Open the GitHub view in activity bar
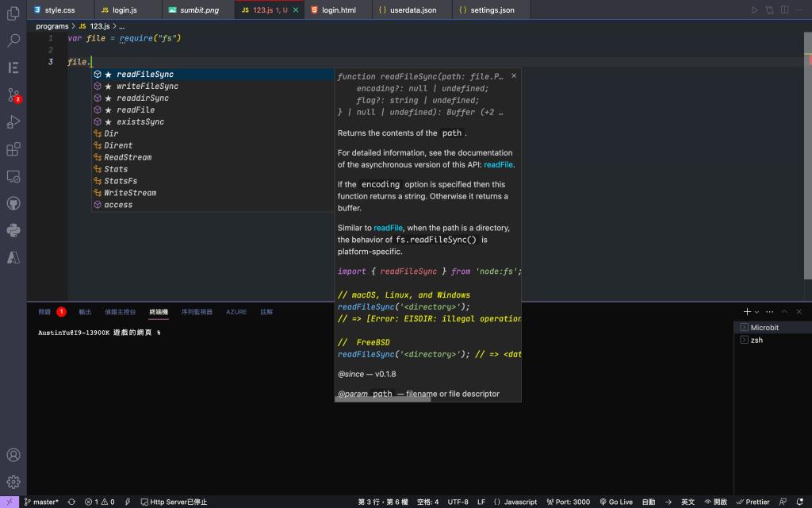This screenshot has width=812, height=508. 13,203
